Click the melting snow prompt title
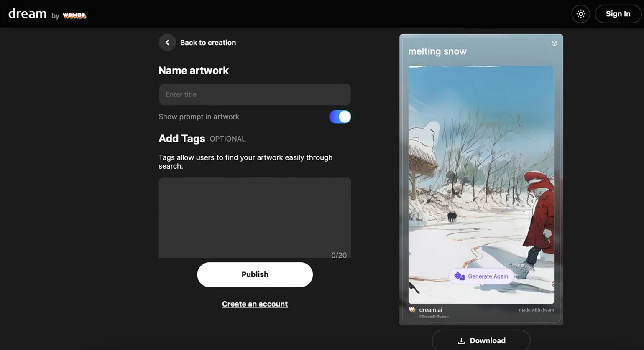644x350 pixels. [437, 51]
